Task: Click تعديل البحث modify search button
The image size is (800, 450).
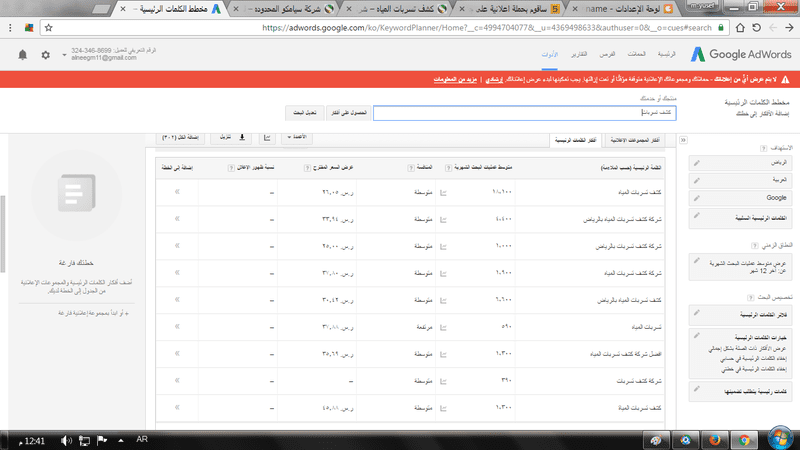Action: coord(305,113)
